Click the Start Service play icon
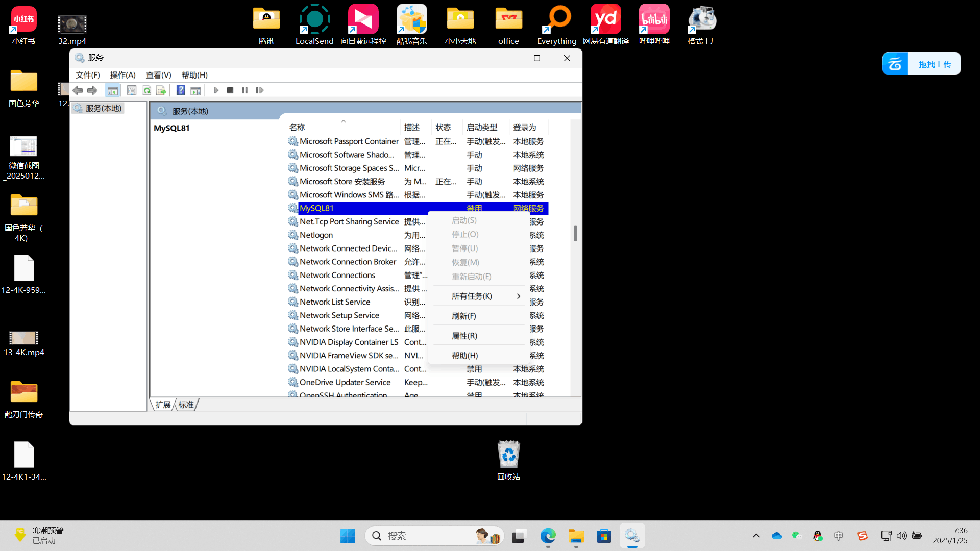Screen dimensions: 980x551 coord(216,90)
